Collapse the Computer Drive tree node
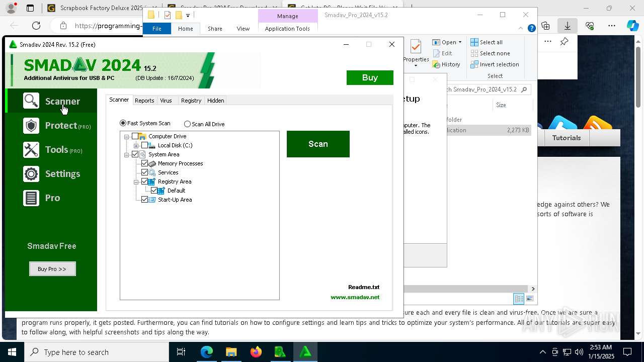The image size is (644, 362). click(127, 137)
